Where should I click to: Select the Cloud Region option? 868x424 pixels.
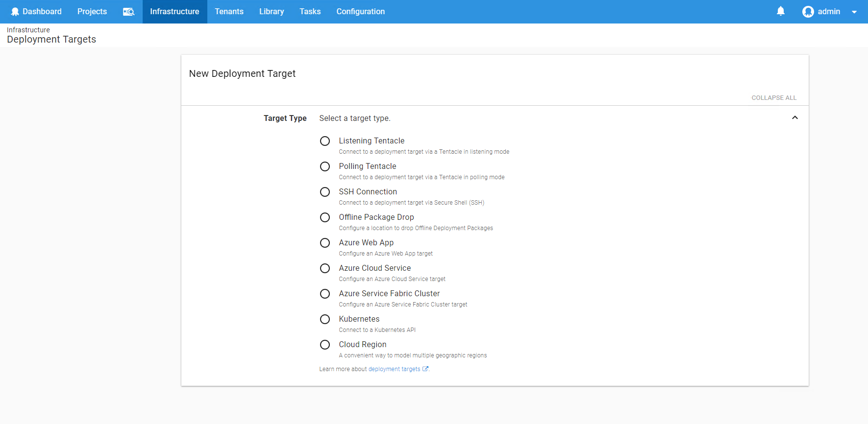(x=325, y=345)
